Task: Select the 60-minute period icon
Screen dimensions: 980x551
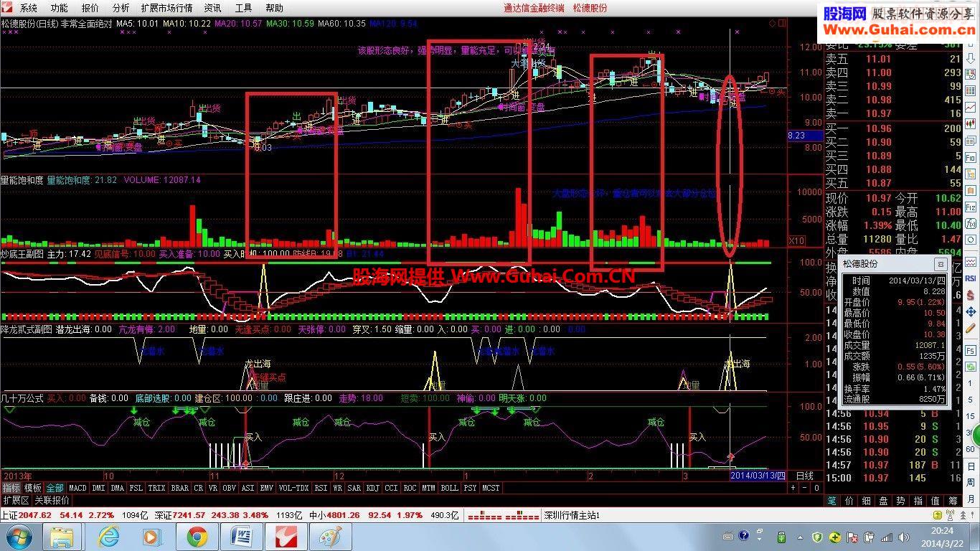Action: tap(969, 448)
